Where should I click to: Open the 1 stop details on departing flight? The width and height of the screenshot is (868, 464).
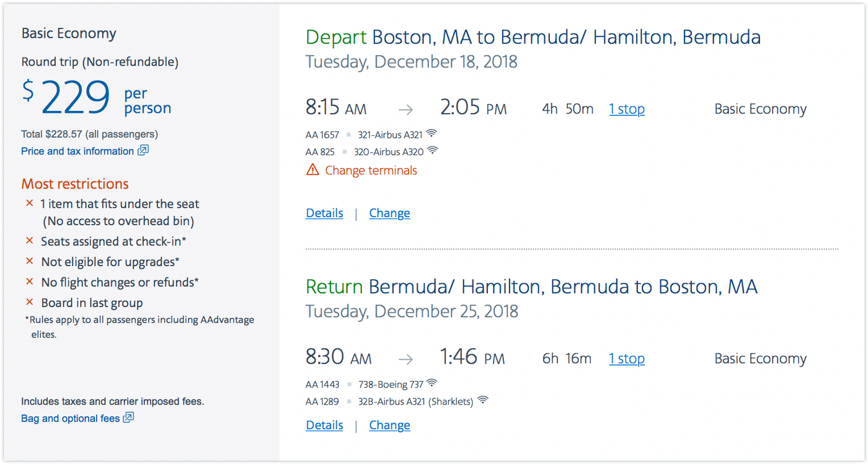click(x=626, y=109)
